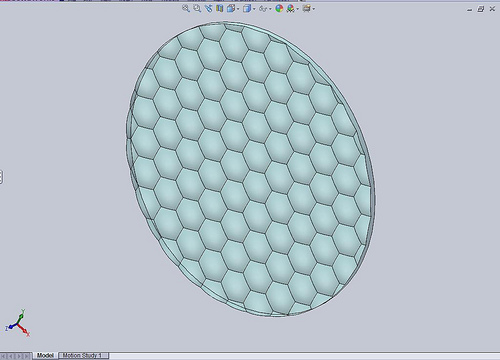Switch to the Motion Study 1 tab
This screenshot has height=360, width=500.
click(83, 355)
